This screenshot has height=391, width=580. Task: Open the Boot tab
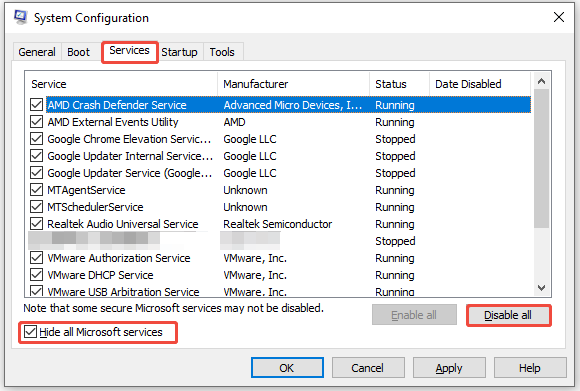click(x=78, y=52)
